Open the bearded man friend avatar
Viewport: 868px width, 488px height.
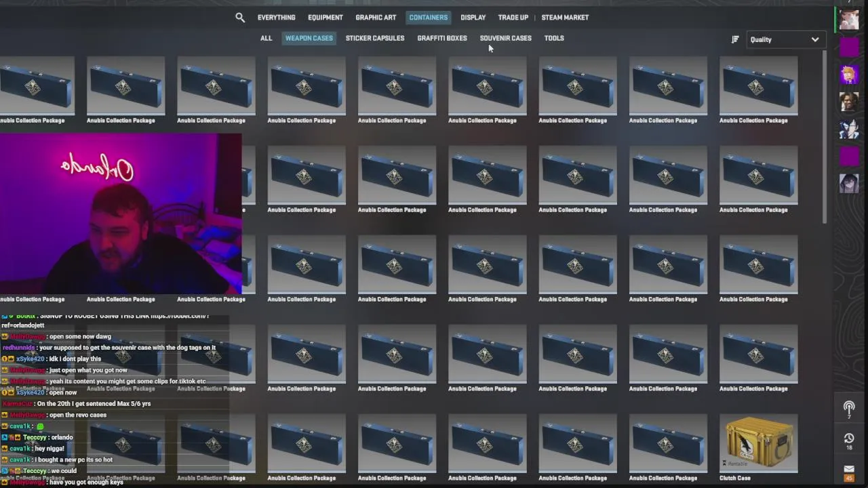pos(849,102)
